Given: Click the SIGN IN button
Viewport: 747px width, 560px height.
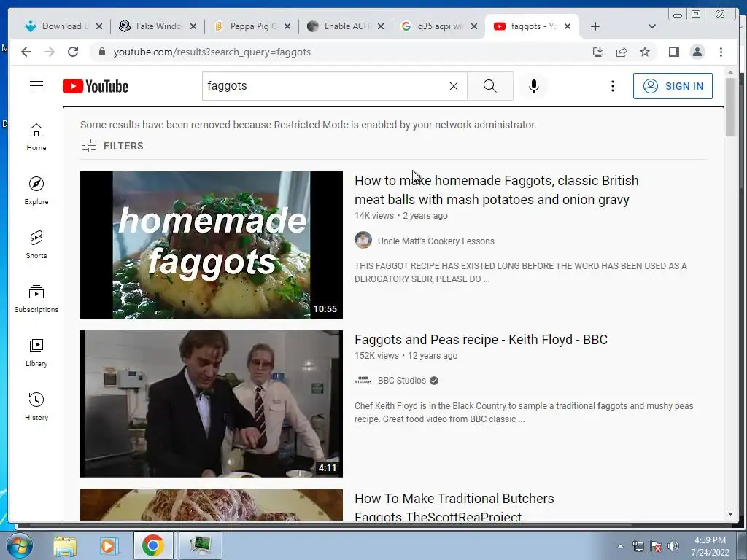Looking at the screenshot, I should [x=673, y=86].
